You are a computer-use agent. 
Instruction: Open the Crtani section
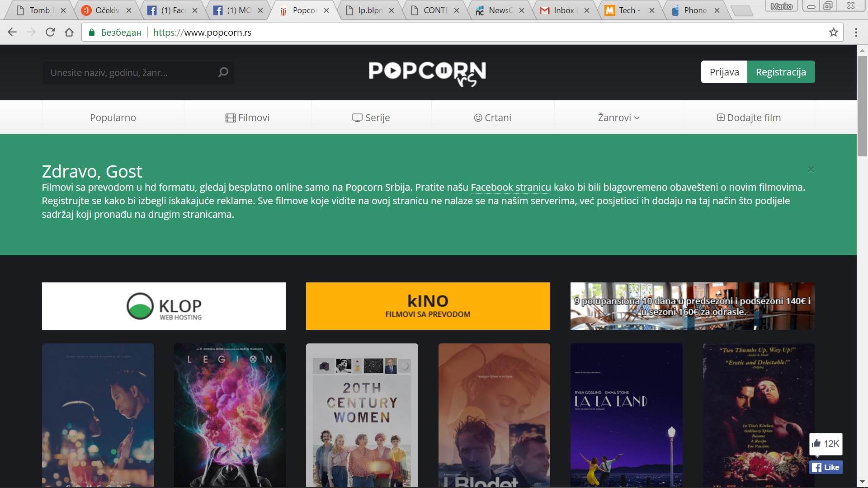(x=492, y=117)
